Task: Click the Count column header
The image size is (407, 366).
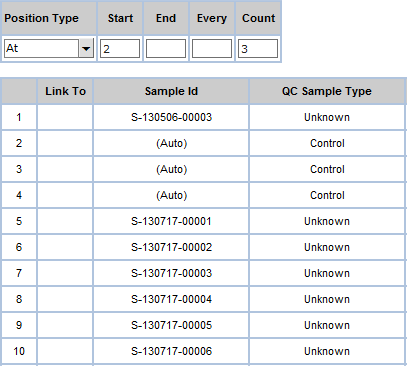Action: coord(258,18)
